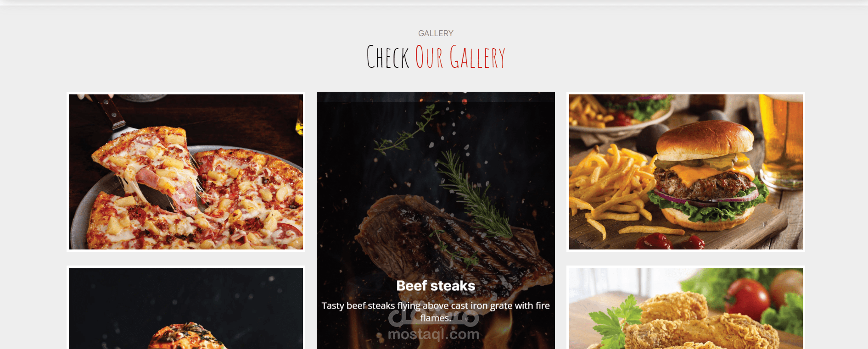Click the small 'GALLERY' section label
The width and height of the screenshot is (868, 349).
(x=436, y=33)
